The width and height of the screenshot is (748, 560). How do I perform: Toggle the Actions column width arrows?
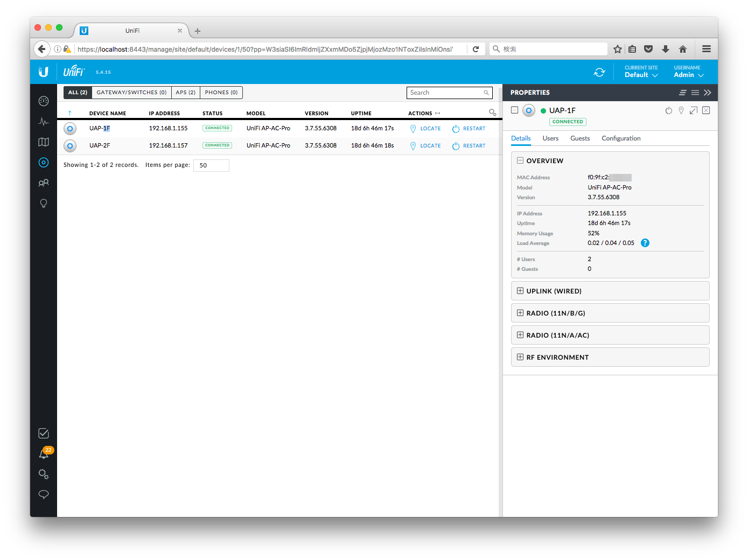pos(437,113)
